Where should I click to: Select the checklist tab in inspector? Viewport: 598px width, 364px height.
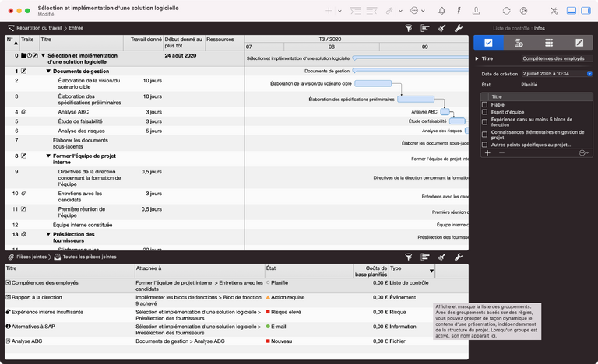click(x=488, y=43)
